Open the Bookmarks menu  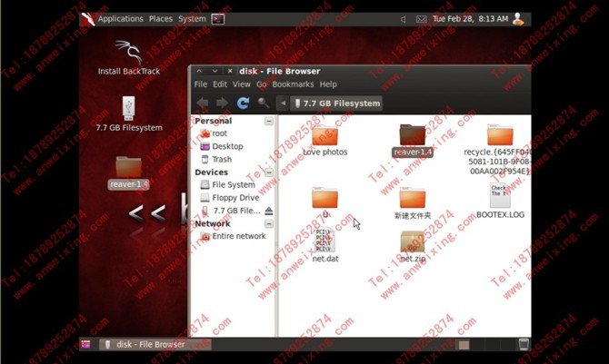point(293,84)
